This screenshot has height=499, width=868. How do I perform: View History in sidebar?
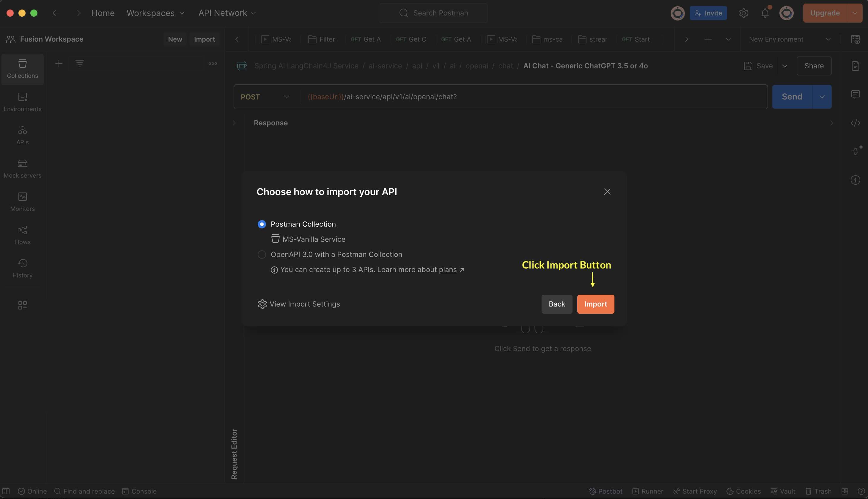point(22,269)
